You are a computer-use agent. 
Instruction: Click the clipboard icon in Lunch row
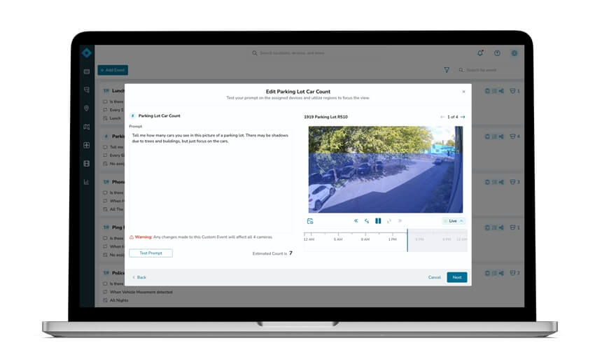pos(487,91)
